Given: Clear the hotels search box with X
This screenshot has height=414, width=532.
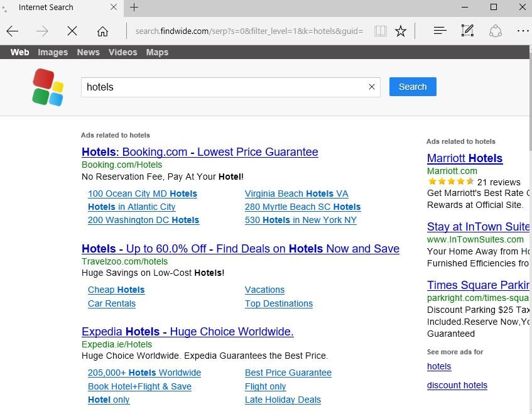Looking at the screenshot, I should tap(371, 87).
